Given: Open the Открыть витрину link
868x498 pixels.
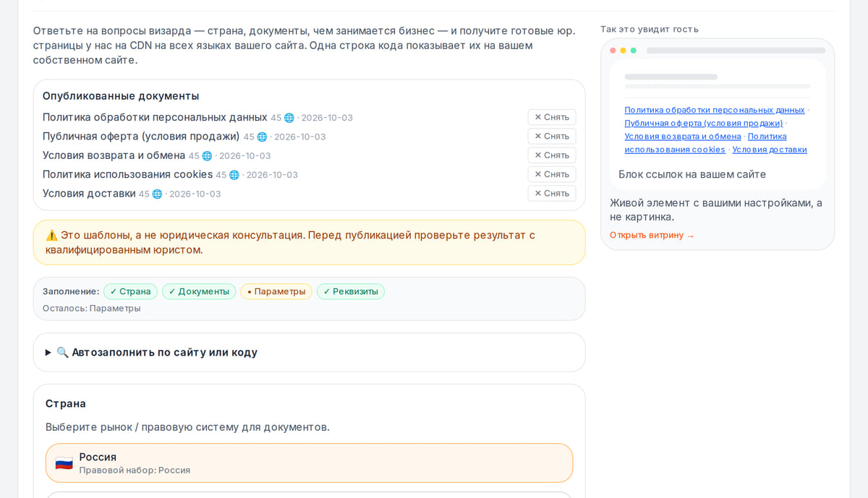Looking at the screenshot, I should coord(652,236).
